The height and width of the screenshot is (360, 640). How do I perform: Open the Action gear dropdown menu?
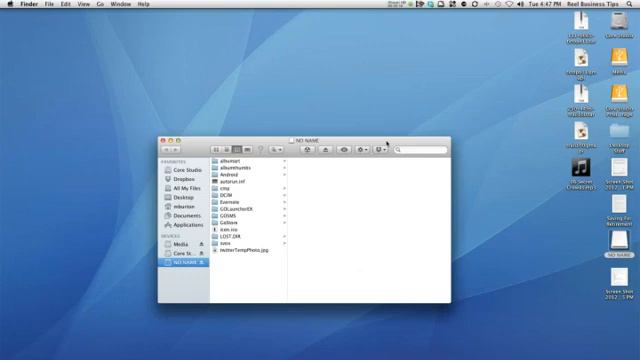click(362, 150)
